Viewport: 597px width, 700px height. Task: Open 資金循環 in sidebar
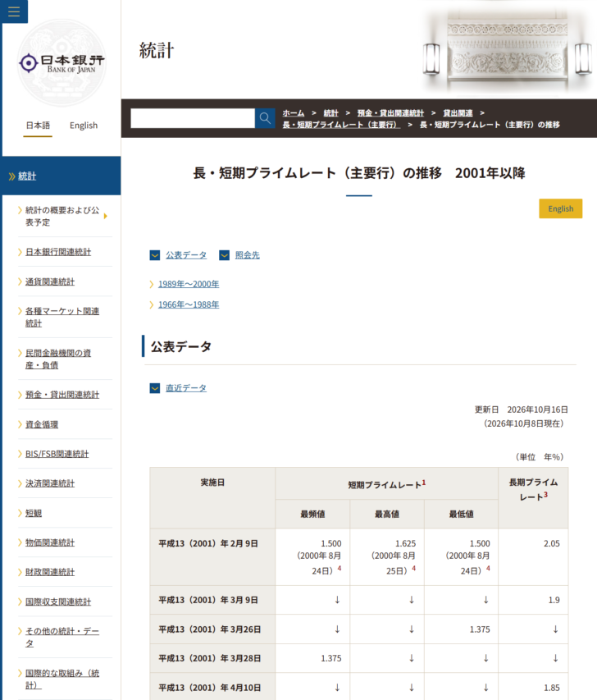[x=42, y=424]
